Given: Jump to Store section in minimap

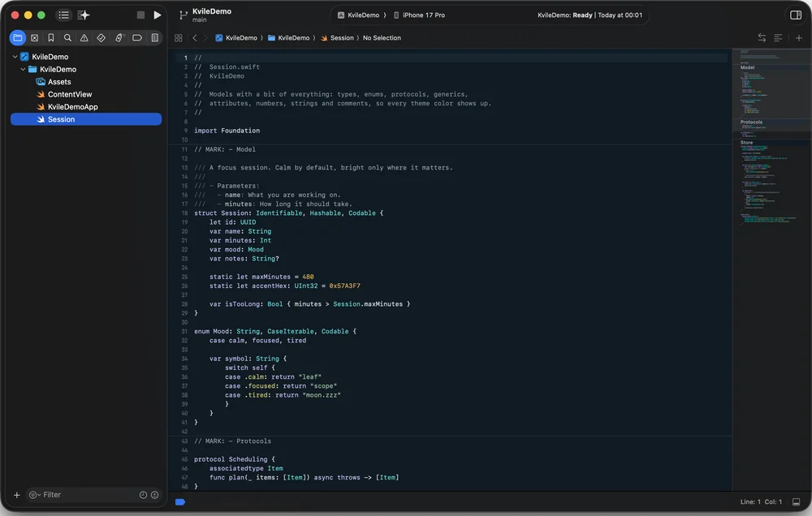Looking at the screenshot, I should tap(746, 142).
